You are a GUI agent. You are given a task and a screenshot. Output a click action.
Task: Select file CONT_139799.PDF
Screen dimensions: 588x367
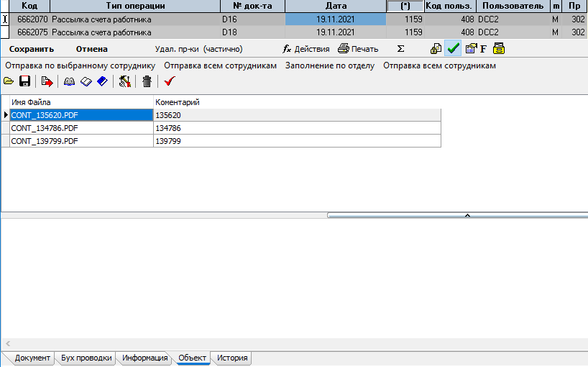click(x=81, y=141)
